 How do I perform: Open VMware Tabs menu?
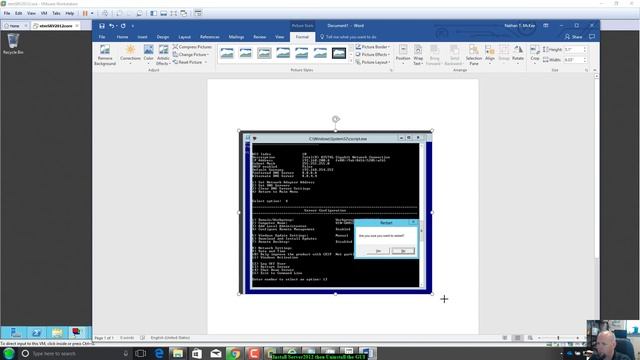pos(56,13)
